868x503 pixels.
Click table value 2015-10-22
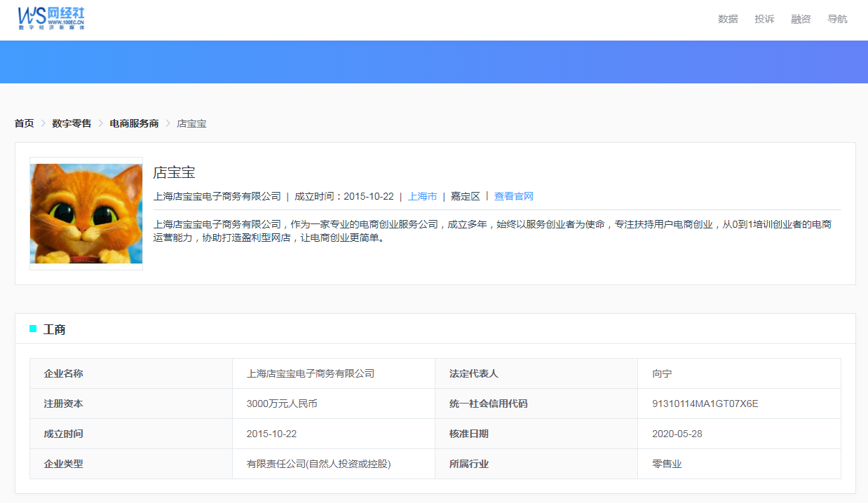tap(271, 434)
